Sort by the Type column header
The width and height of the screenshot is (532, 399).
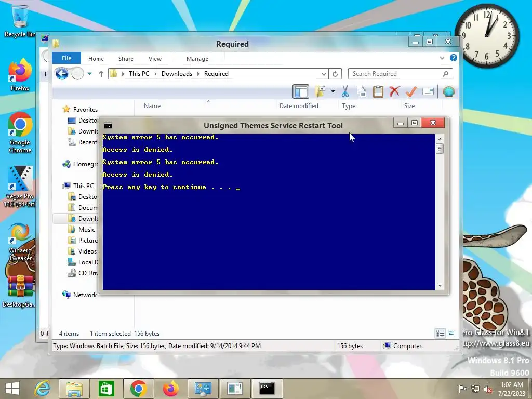point(349,106)
